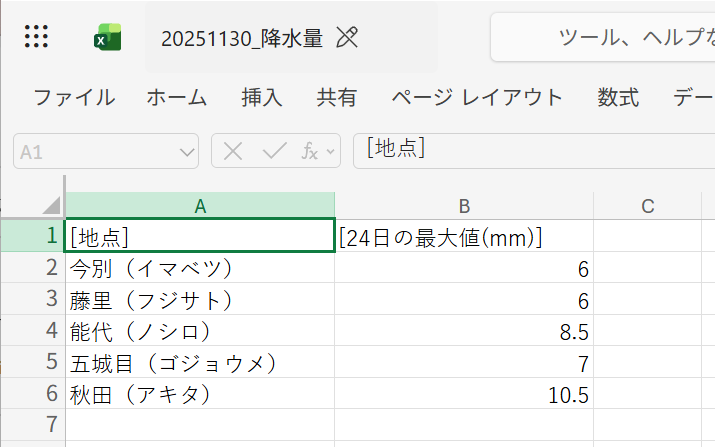Open the ページ レイアウト tab

[477, 98]
